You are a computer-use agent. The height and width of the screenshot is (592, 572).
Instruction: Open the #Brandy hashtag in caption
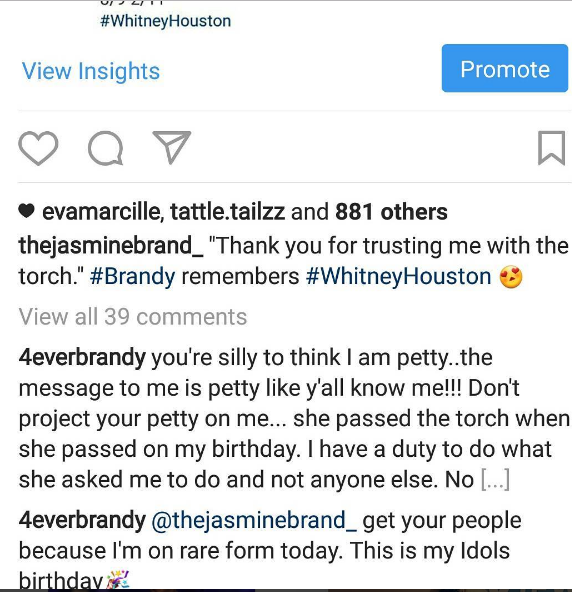tap(133, 277)
